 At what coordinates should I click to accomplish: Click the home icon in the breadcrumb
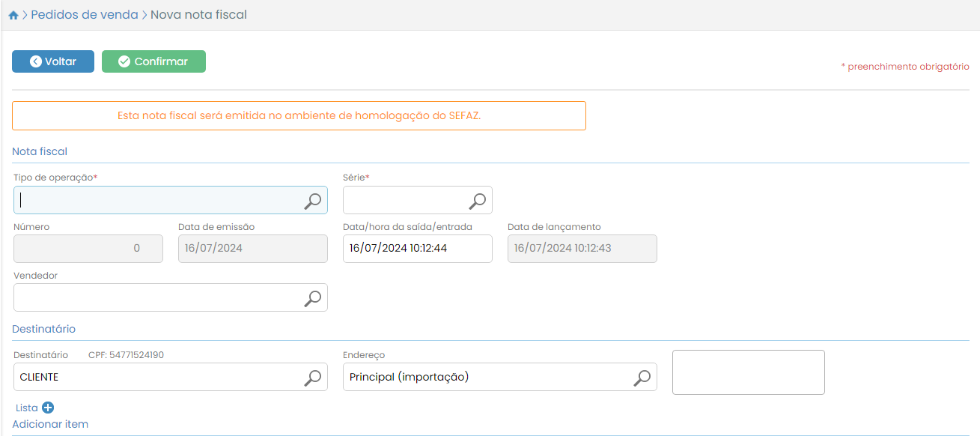pos(13,15)
